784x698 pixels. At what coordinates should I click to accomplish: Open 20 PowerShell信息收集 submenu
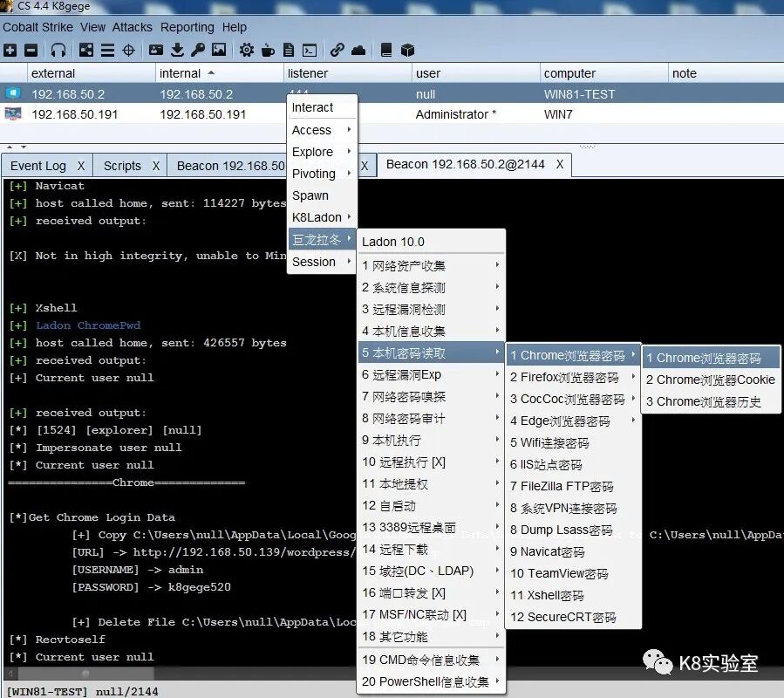[431, 681]
